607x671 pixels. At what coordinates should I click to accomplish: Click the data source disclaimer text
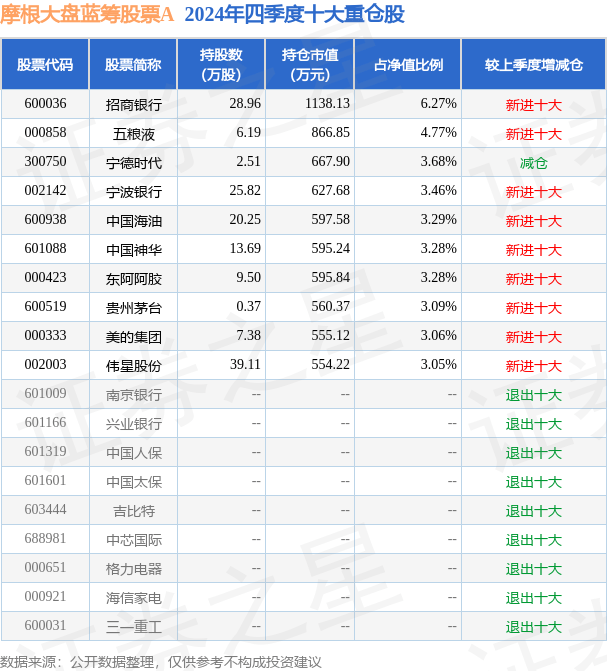tap(161, 662)
